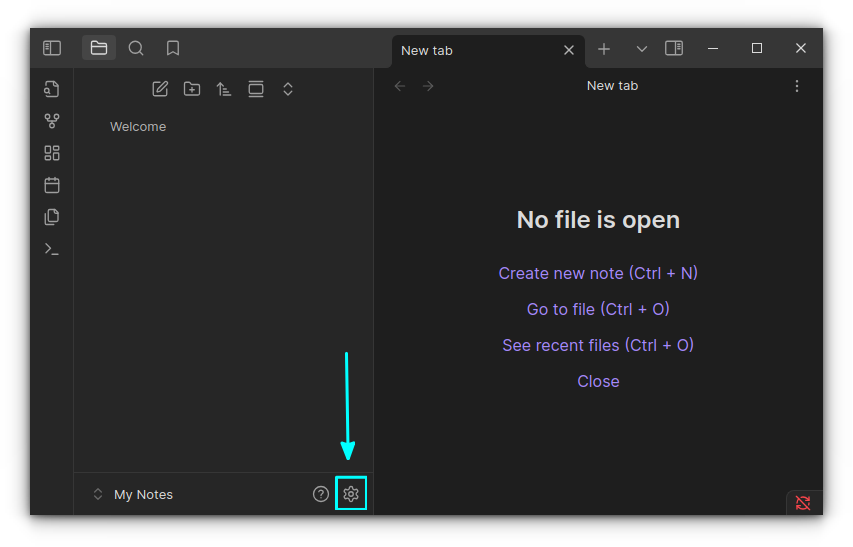Toggle the right sidebar
Image resolution: width=853 pixels, height=547 pixels.
(x=674, y=48)
